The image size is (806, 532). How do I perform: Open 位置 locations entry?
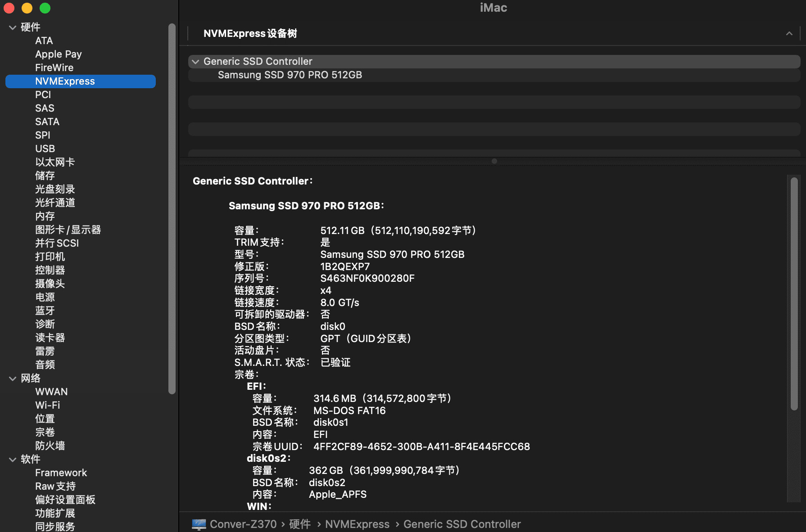tap(45, 419)
